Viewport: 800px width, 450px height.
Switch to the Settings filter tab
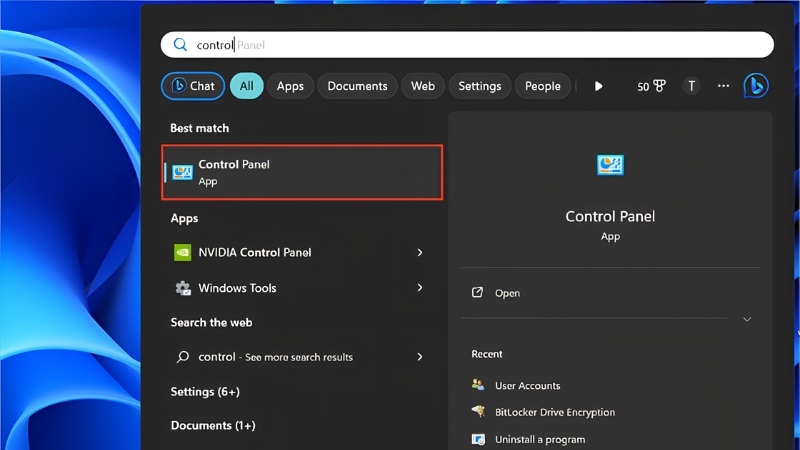(480, 86)
